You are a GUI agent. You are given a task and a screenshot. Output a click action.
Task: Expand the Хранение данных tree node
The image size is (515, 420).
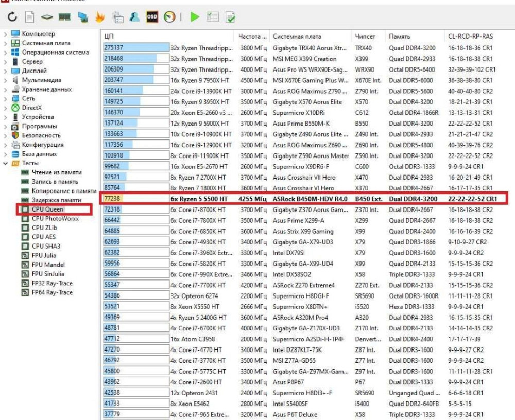click(x=6, y=90)
